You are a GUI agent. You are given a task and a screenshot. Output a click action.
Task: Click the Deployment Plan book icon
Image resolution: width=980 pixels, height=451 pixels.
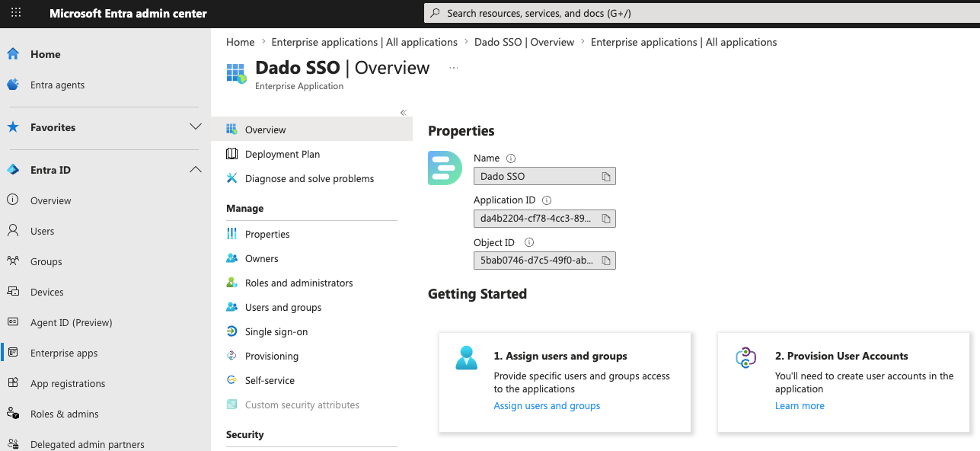[x=232, y=154]
